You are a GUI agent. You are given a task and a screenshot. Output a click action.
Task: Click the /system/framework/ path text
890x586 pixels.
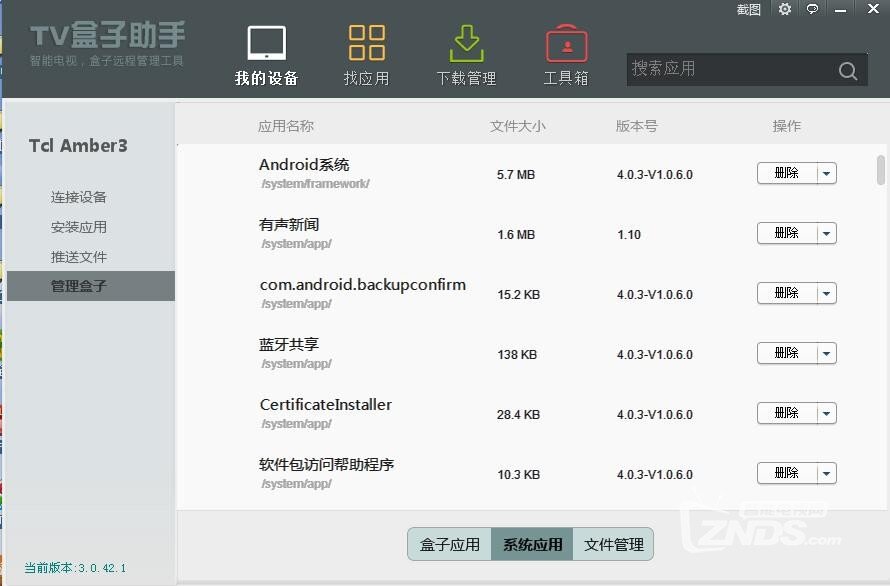point(316,184)
